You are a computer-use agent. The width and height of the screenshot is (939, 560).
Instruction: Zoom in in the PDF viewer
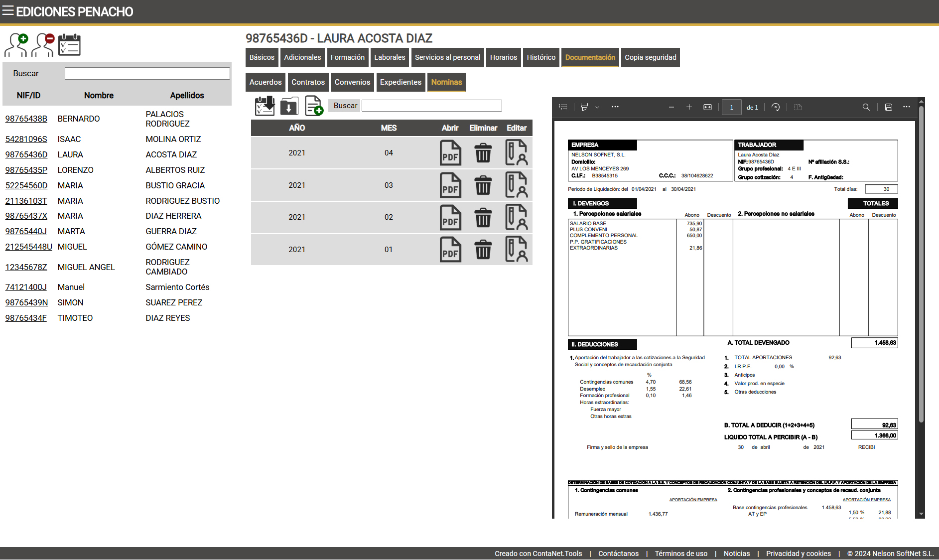689,107
